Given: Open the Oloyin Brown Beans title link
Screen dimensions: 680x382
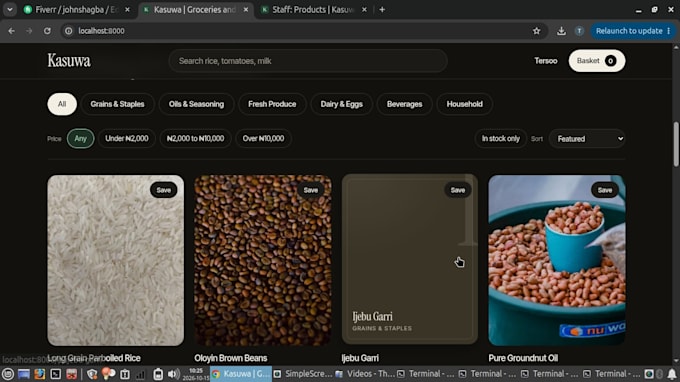Looking at the screenshot, I should pyautogui.click(x=231, y=358).
